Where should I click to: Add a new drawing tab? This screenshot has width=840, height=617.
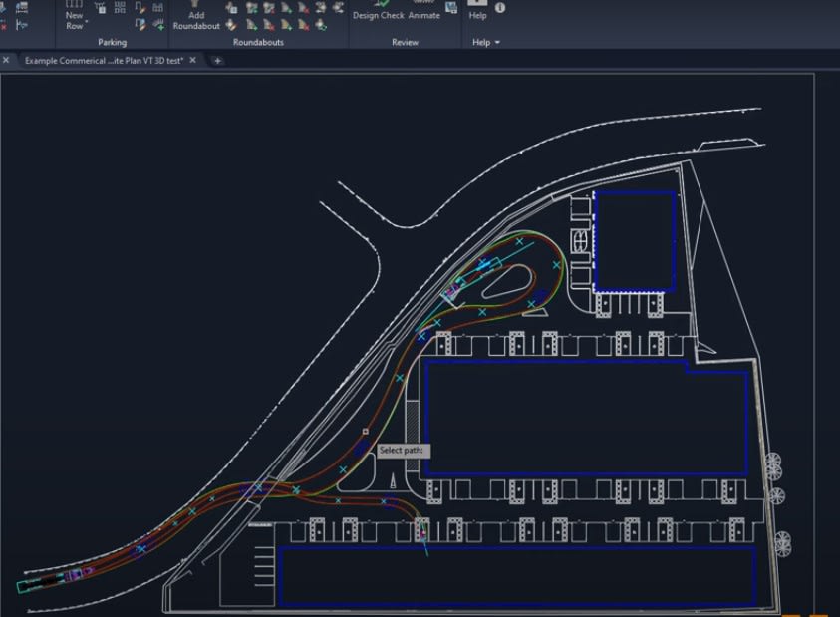pyautogui.click(x=218, y=61)
